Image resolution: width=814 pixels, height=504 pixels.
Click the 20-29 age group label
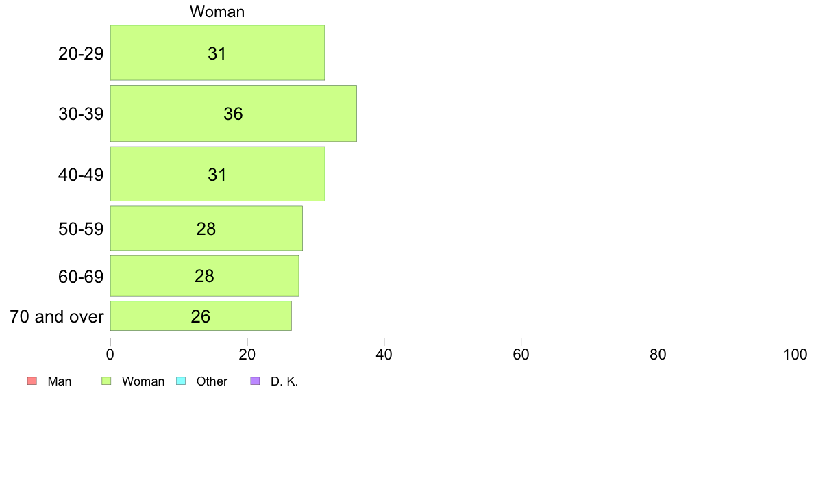pos(81,53)
